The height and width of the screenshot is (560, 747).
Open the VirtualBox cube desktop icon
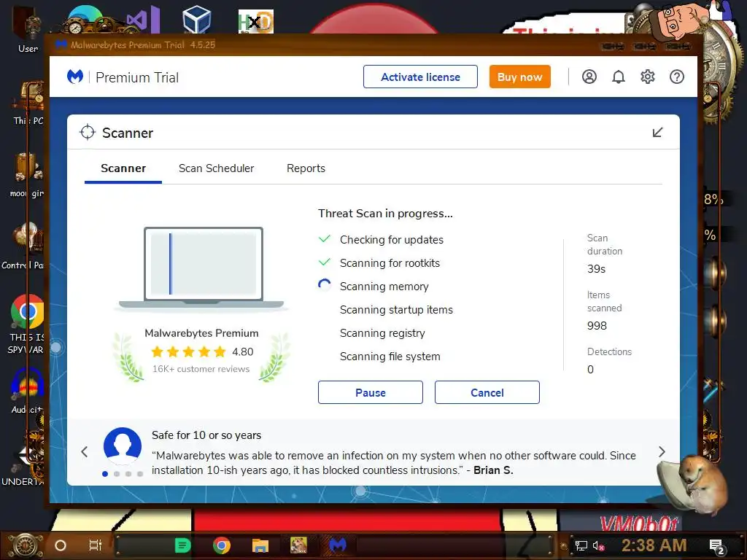pos(197,20)
